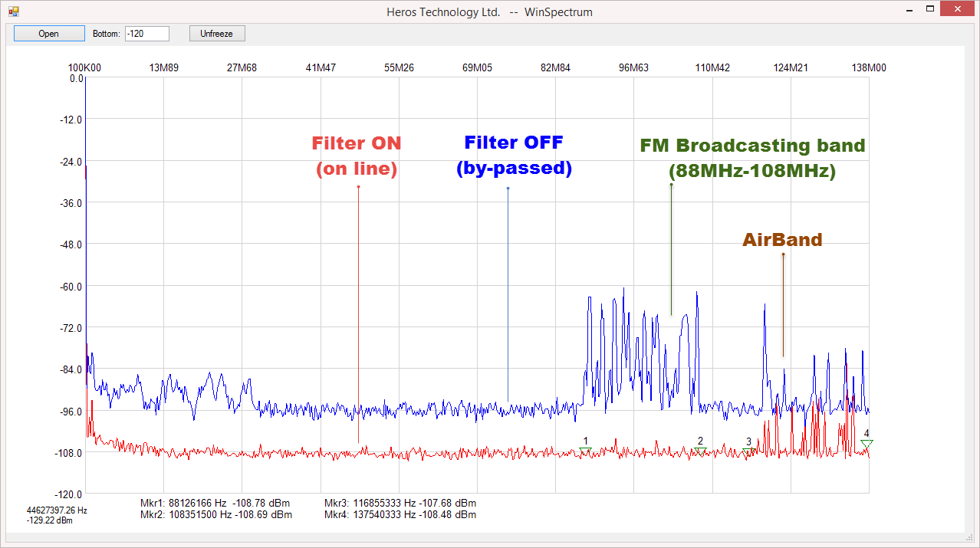This screenshot has height=548, width=980.
Task: Click the 44627397.26 Hz cursor readout
Action: (x=55, y=510)
